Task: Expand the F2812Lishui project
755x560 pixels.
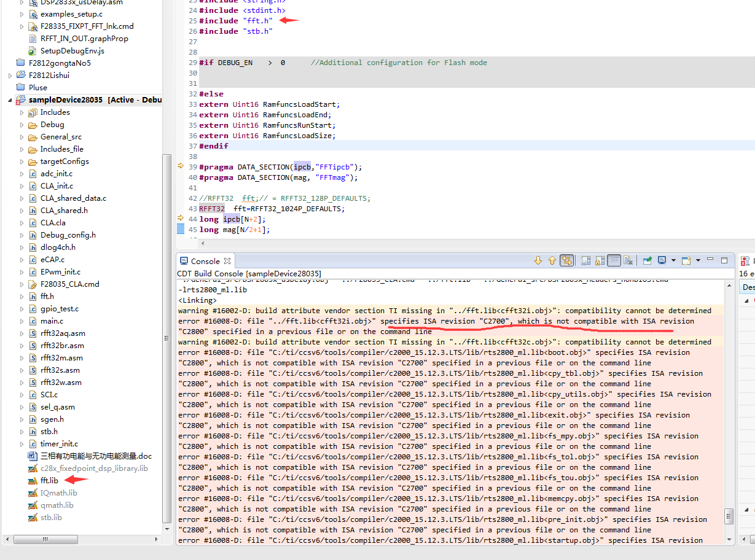Action: pyautogui.click(x=10, y=76)
